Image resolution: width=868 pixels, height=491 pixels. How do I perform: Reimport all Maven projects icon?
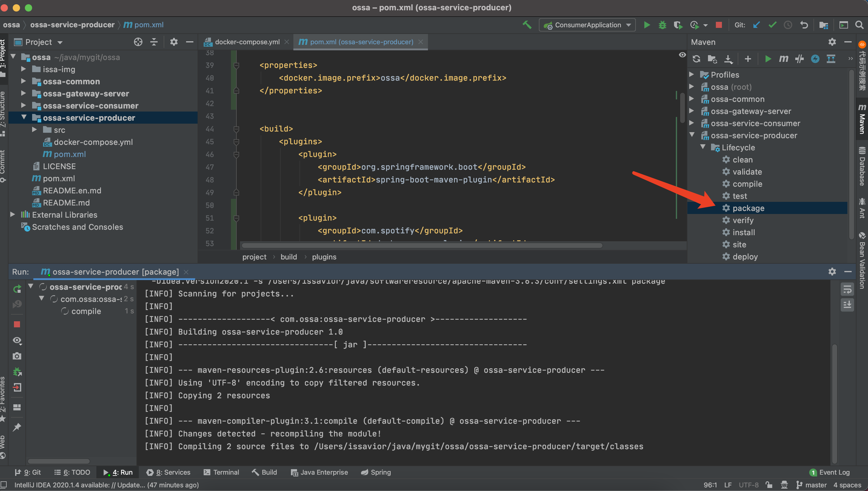696,59
